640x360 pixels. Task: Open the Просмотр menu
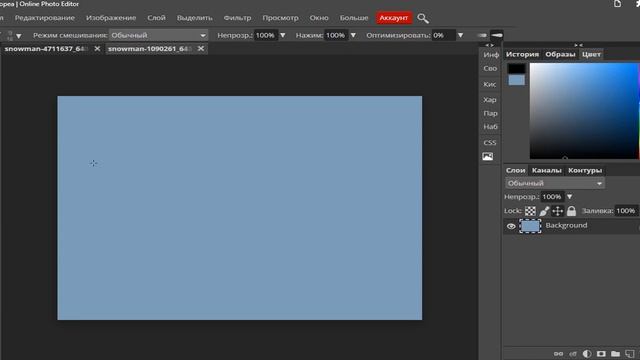(280, 18)
